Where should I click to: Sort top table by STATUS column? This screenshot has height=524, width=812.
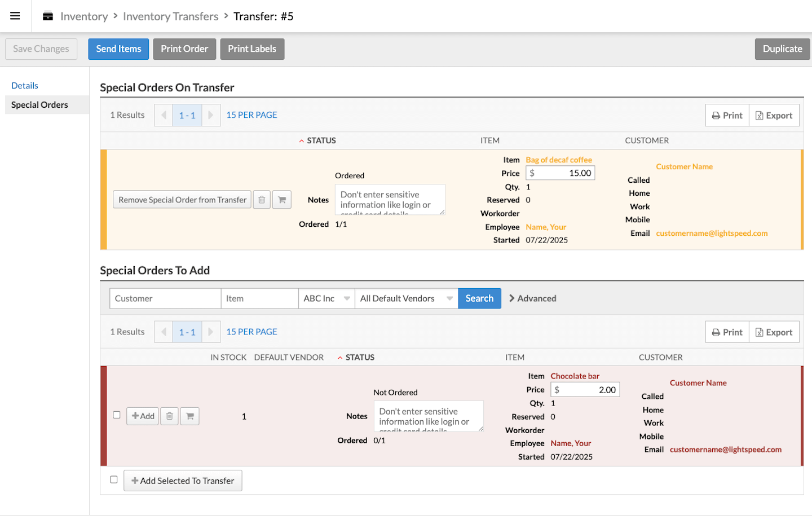(x=321, y=140)
